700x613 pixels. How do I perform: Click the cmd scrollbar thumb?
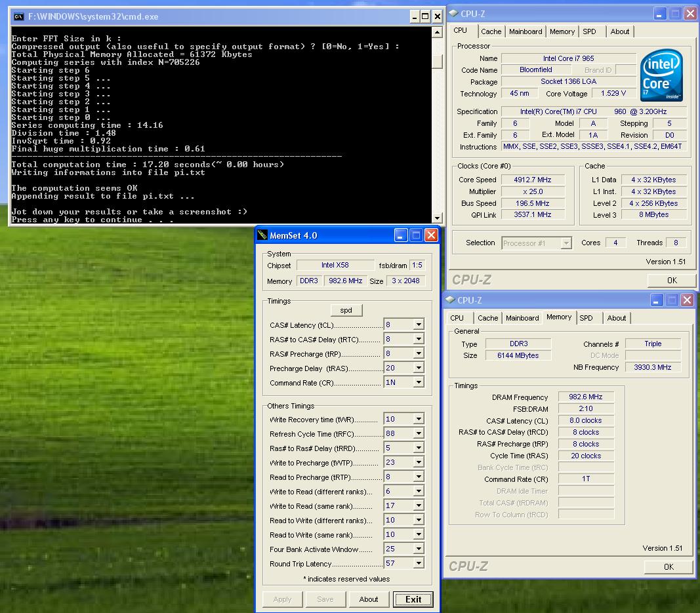tap(437, 61)
